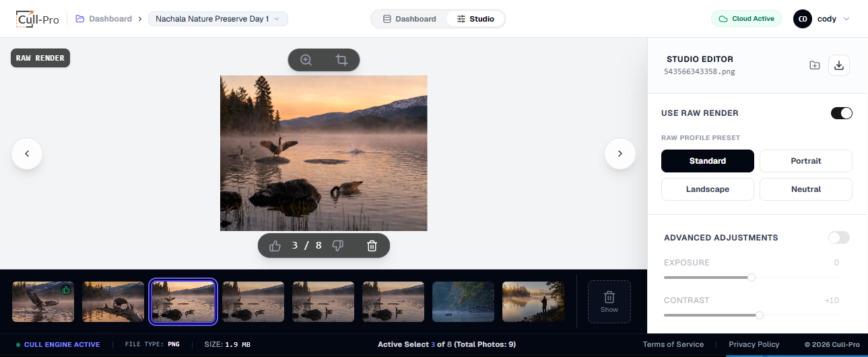Click the Contrast +10 value
This screenshot has height=357, width=868.
(832, 300)
